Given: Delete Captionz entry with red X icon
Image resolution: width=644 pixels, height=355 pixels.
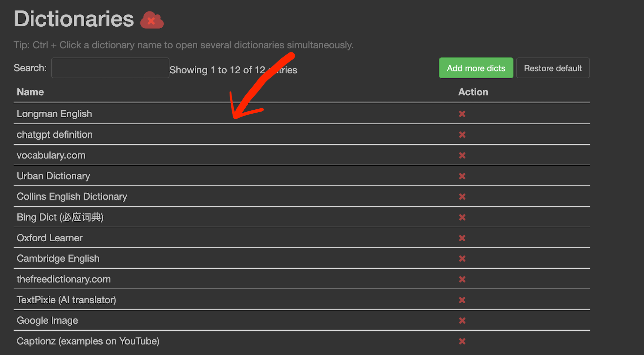Looking at the screenshot, I should click(462, 341).
